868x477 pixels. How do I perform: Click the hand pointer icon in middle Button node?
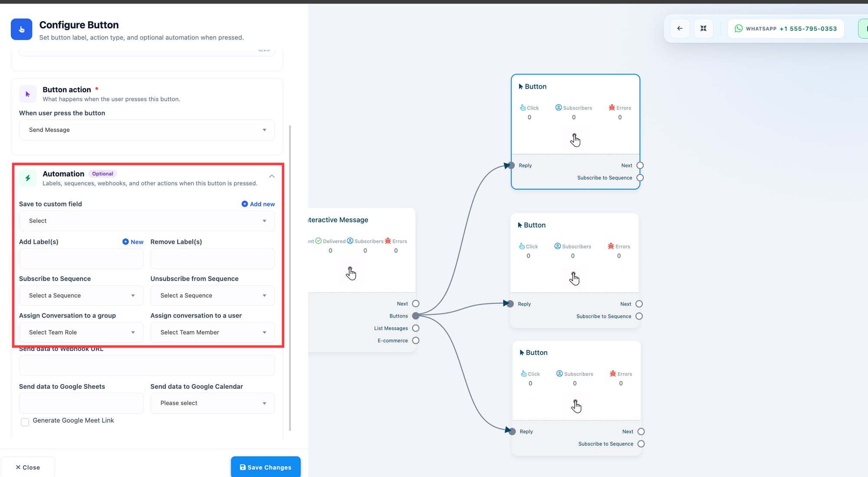pos(574,279)
